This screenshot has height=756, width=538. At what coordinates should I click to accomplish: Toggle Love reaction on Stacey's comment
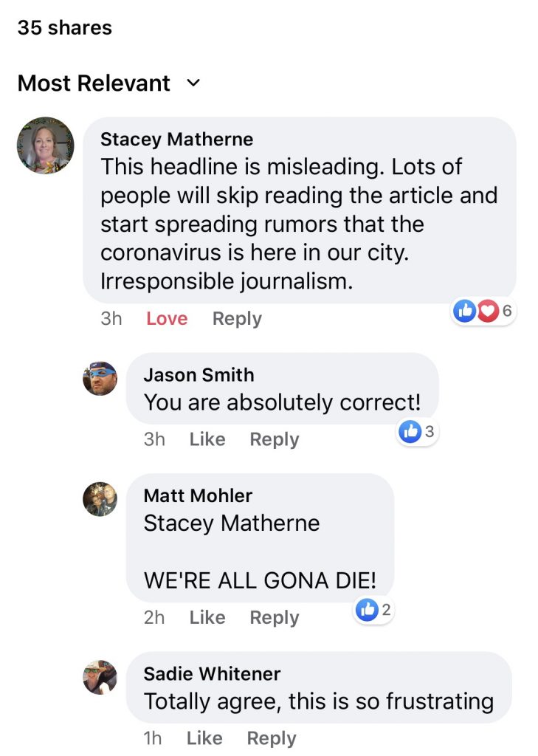click(167, 319)
